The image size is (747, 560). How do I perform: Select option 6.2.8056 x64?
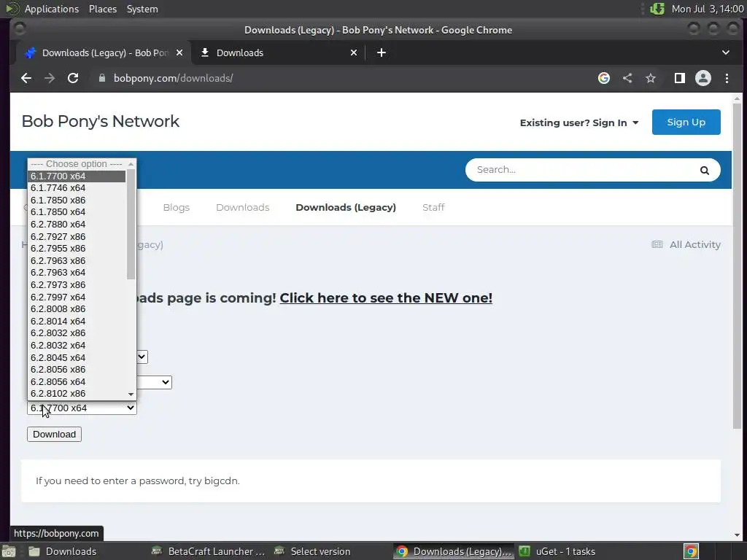point(77,382)
